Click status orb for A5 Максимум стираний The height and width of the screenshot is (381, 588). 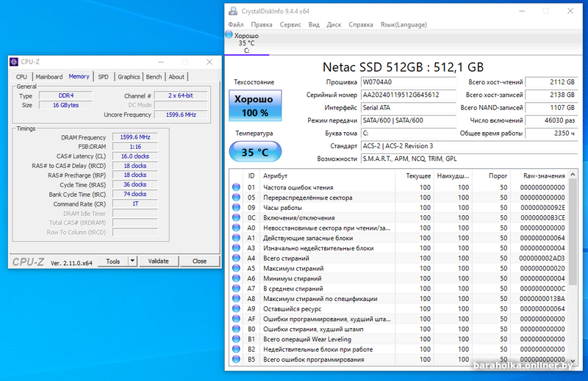point(236,268)
